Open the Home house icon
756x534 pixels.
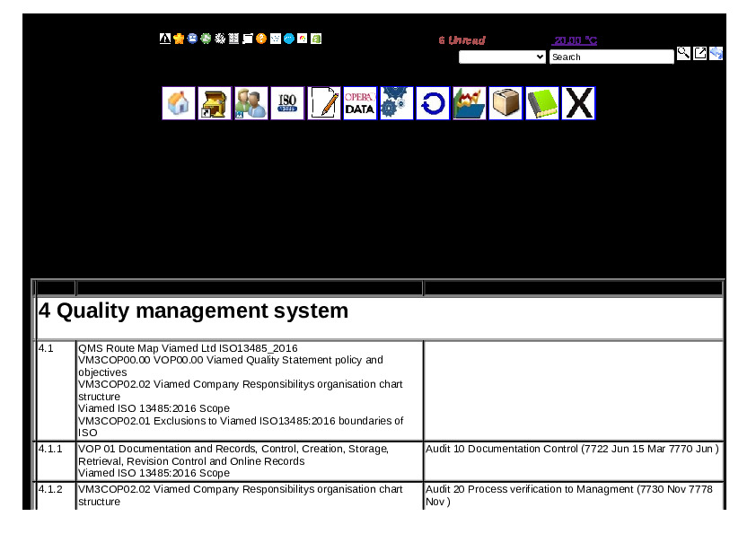click(x=179, y=103)
